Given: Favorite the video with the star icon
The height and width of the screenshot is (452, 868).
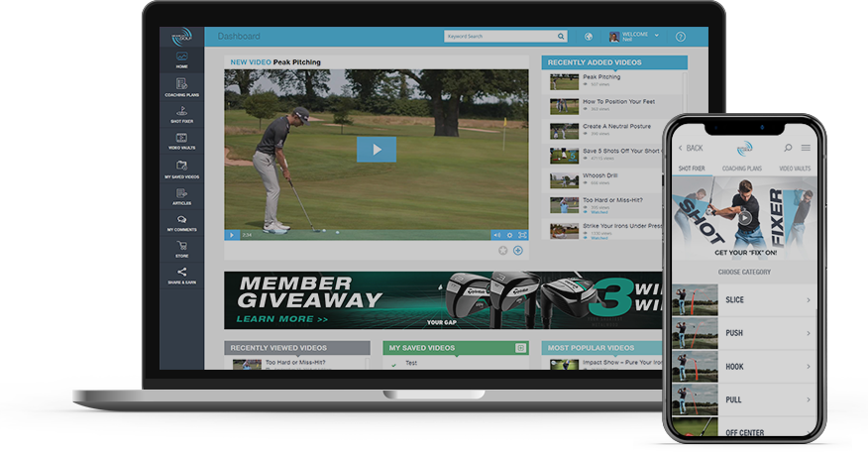Looking at the screenshot, I should coord(502,251).
